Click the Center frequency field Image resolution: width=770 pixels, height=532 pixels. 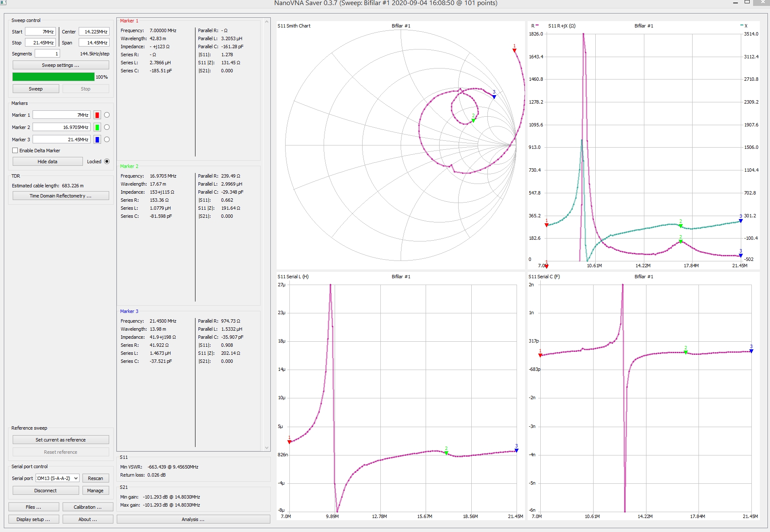94,32
